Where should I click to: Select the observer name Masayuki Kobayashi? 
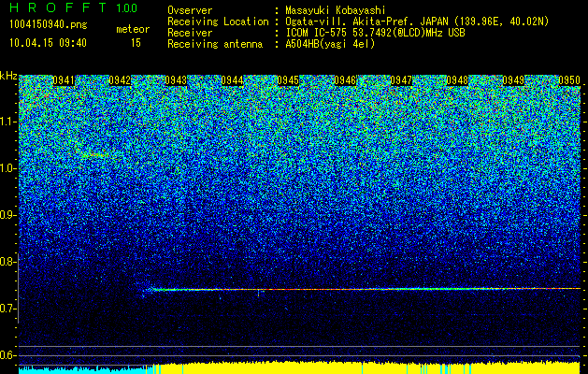(336, 10)
